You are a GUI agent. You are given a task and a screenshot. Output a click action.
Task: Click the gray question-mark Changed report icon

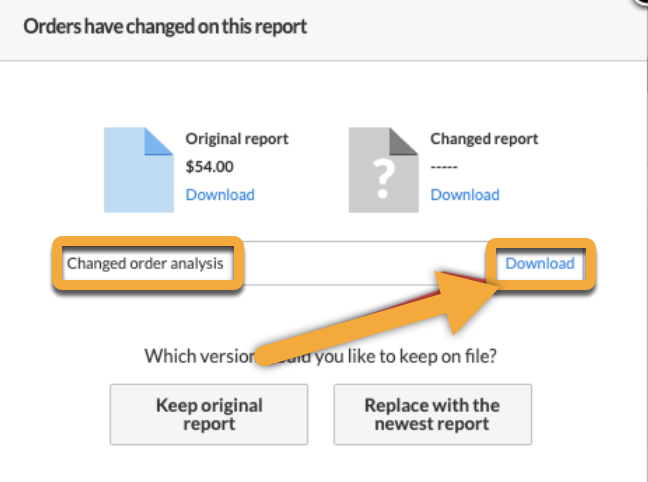coord(383,170)
